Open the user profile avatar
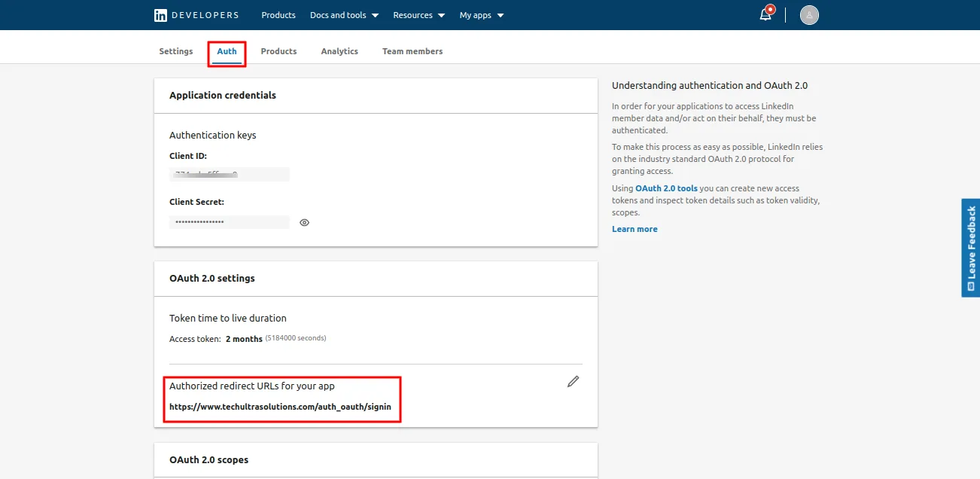 [x=809, y=15]
